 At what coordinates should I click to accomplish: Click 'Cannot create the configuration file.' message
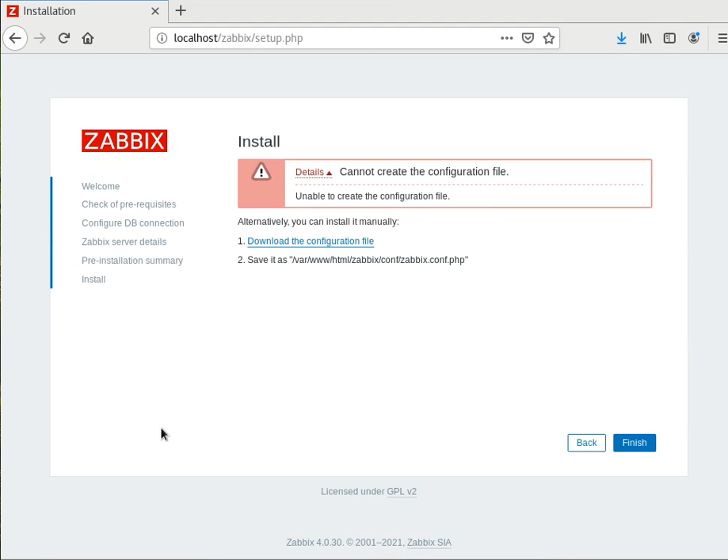[425, 172]
